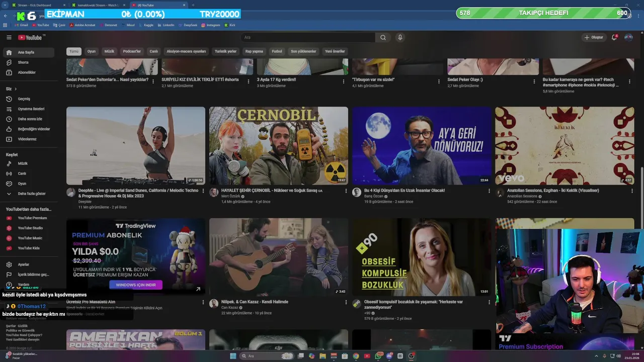The width and height of the screenshot is (644, 362).
Task: Select Son yüklenenler chip
Action: click(303, 51)
